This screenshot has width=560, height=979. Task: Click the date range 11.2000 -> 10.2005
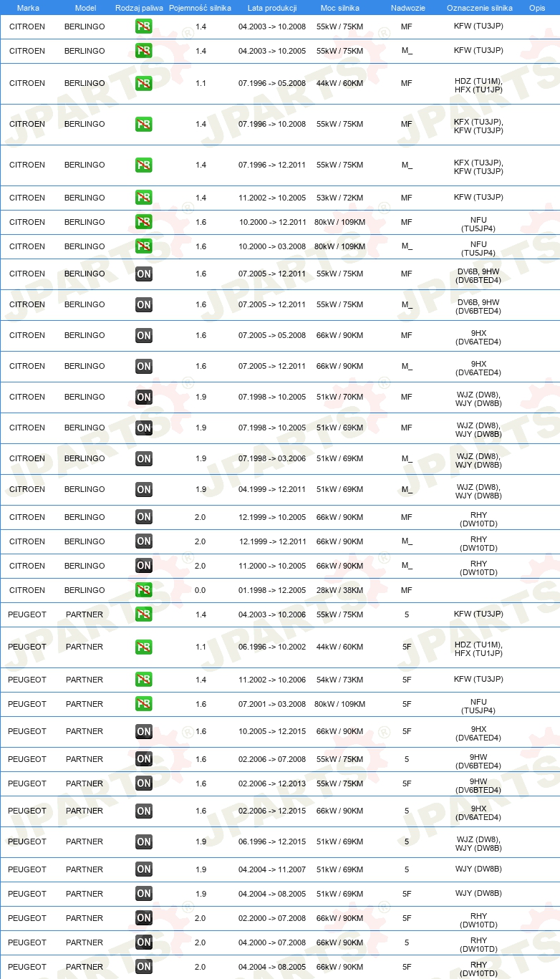coord(272,566)
